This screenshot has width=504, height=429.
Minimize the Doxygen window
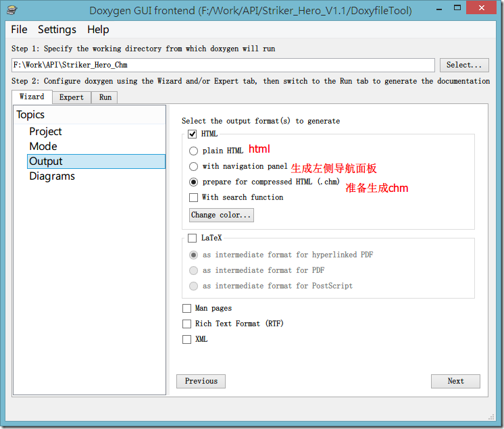pyautogui.click(x=439, y=8)
